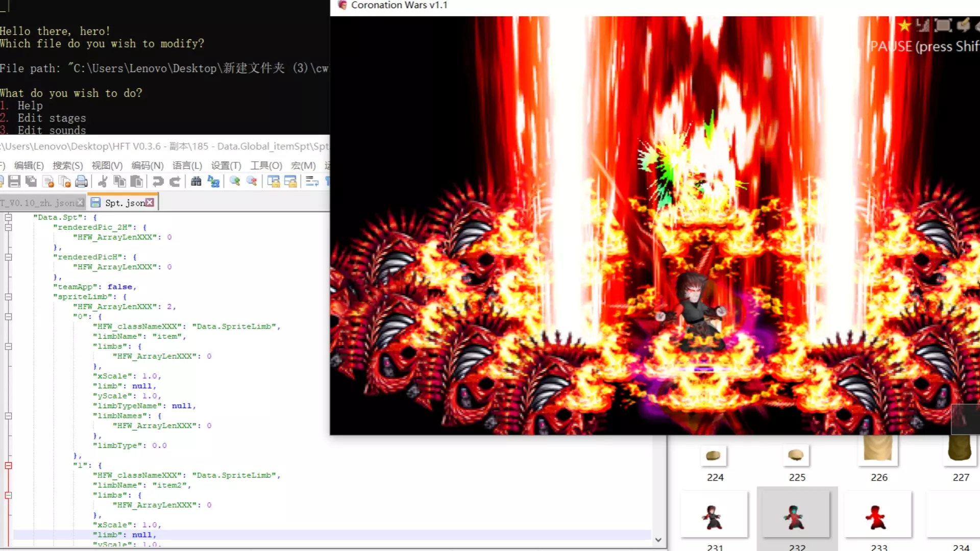Click the "limbName": "item2" line
The image size is (980, 551).
[x=142, y=485]
